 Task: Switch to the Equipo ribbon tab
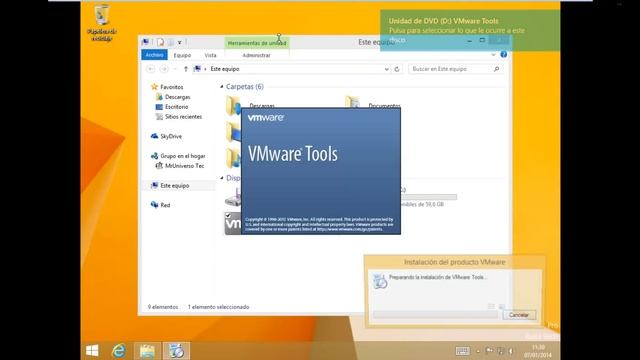tap(182, 55)
